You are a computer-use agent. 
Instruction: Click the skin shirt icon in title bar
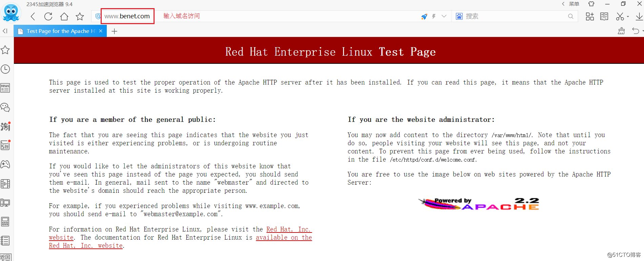click(x=591, y=4)
